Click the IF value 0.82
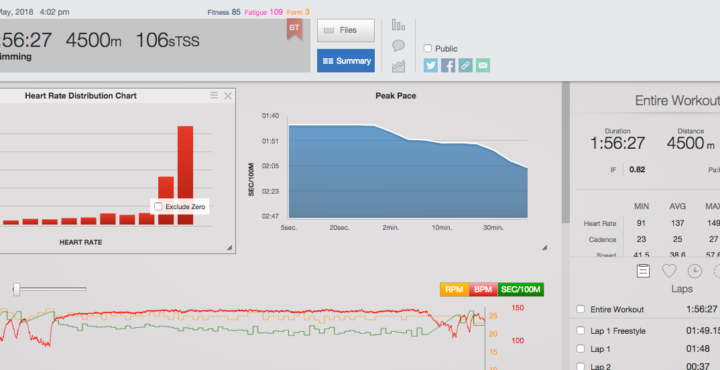The height and width of the screenshot is (370, 720). (x=637, y=169)
